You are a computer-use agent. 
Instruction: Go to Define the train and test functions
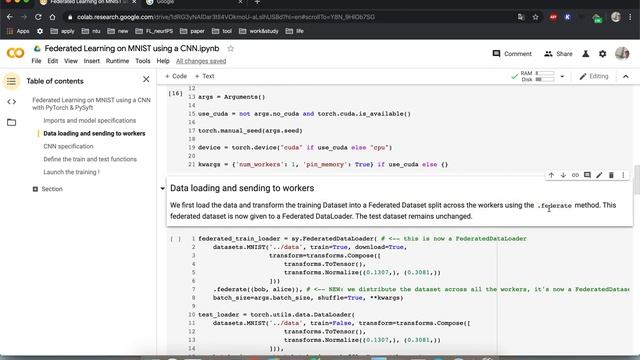coord(90,159)
